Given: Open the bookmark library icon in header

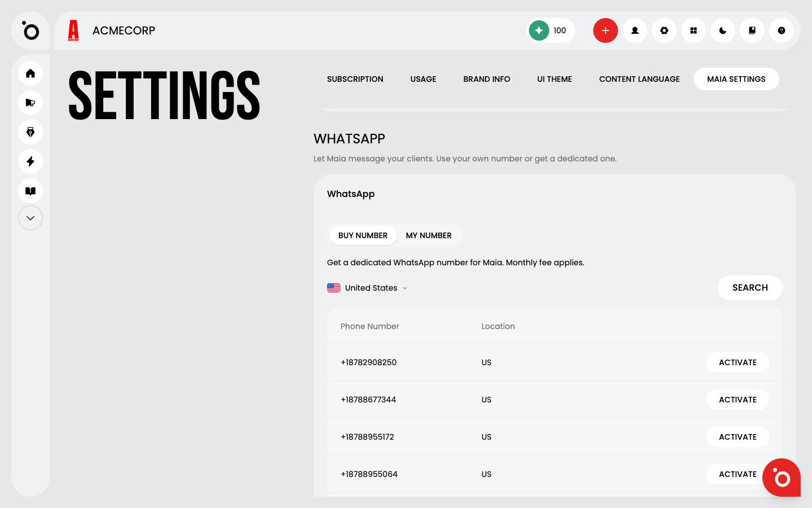Looking at the screenshot, I should [752, 30].
